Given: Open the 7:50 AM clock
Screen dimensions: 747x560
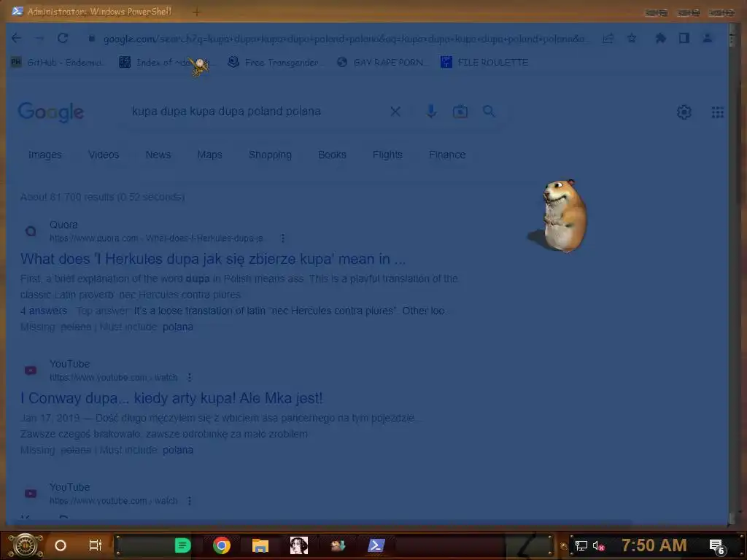Looking at the screenshot, I should point(654,545).
